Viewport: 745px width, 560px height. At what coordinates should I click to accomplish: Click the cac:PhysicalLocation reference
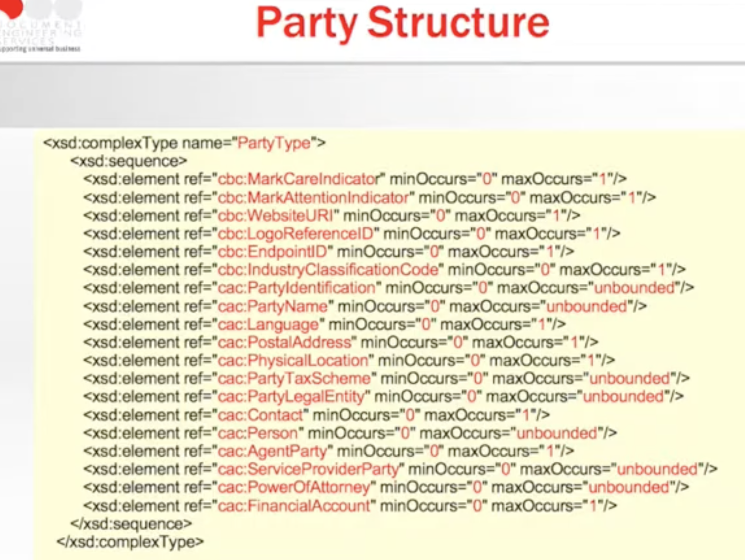pyautogui.click(x=293, y=360)
